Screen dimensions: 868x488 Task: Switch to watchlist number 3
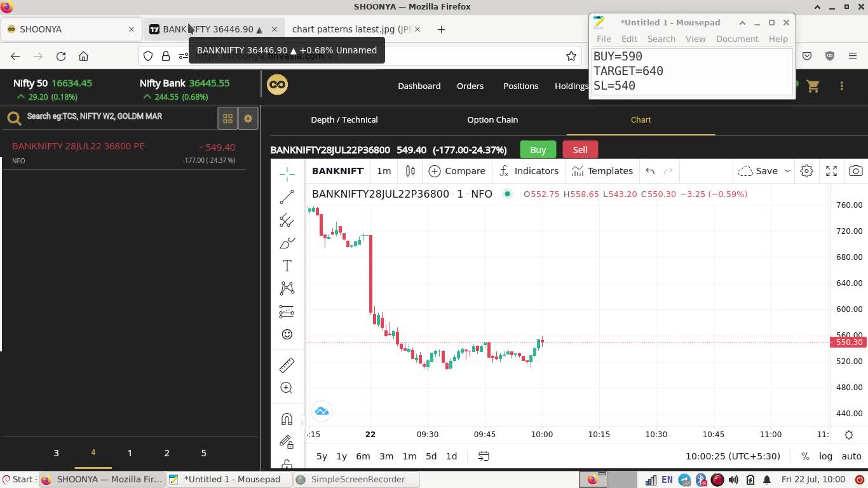point(56,453)
